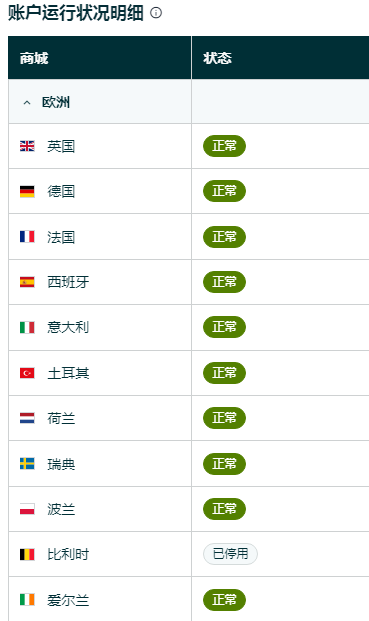This screenshot has height=621, width=369.
Task: Collapse the 欧洲 region group
Action: (27, 103)
